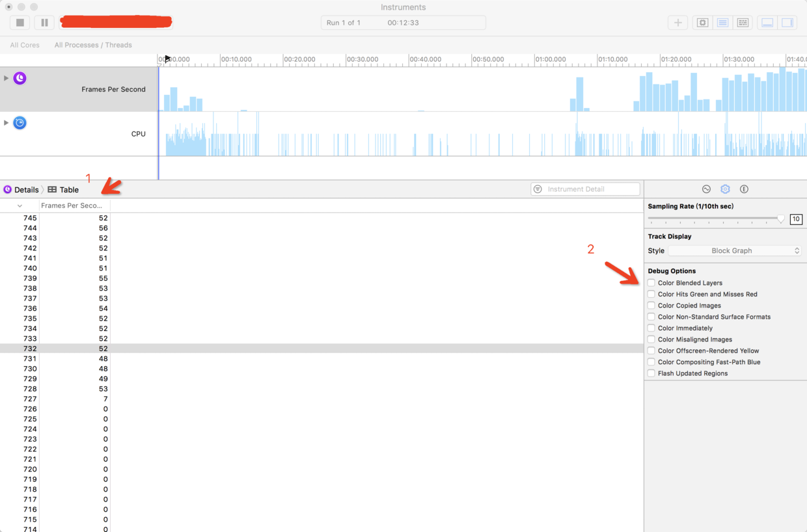Select sample row 744 with 56 FPS

(321, 228)
